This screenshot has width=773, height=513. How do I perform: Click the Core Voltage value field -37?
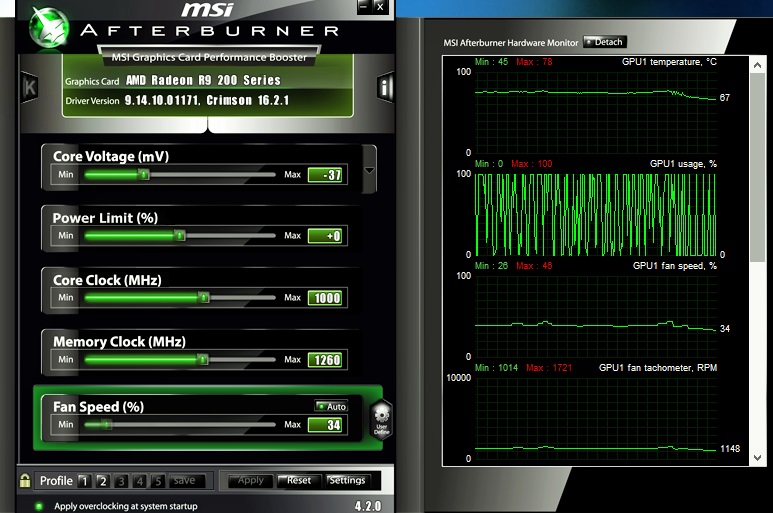(x=325, y=174)
